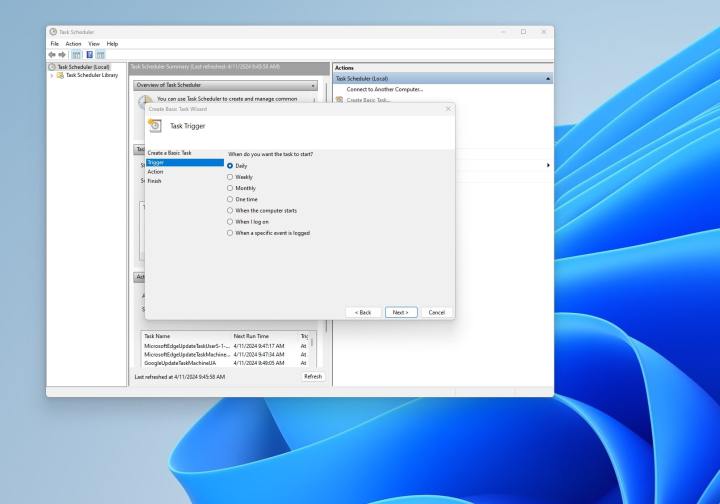Click the 4/11/2024 9:47:17 AM run time
Viewport: 720px width, 504px height.
(259, 346)
